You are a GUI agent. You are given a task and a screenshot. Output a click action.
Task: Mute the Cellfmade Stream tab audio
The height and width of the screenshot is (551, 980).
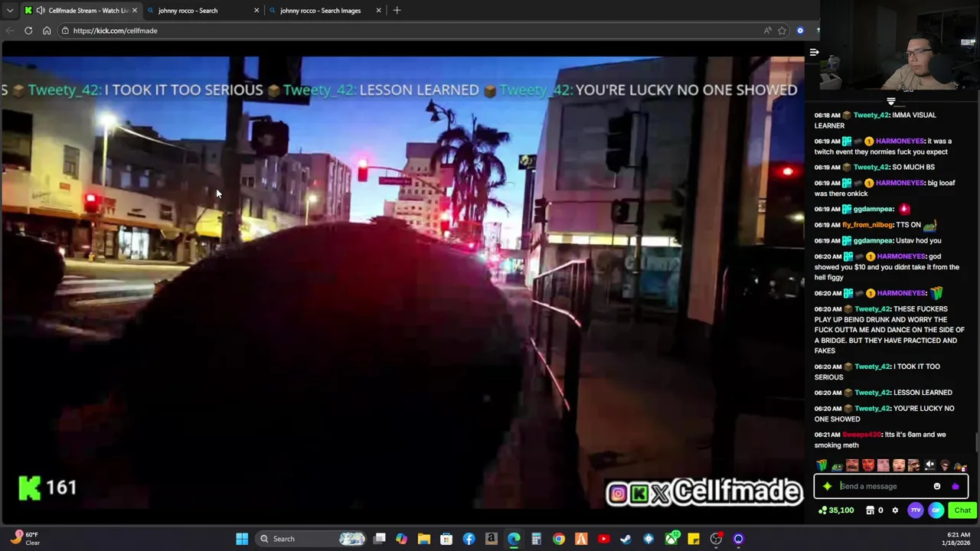[x=40, y=11]
